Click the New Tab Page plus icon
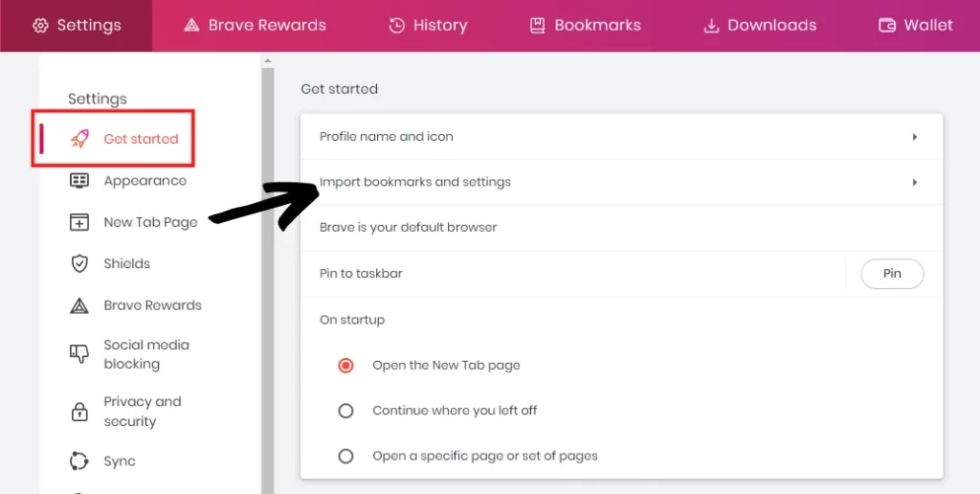This screenshot has height=494, width=980. pyautogui.click(x=78, y=222)
